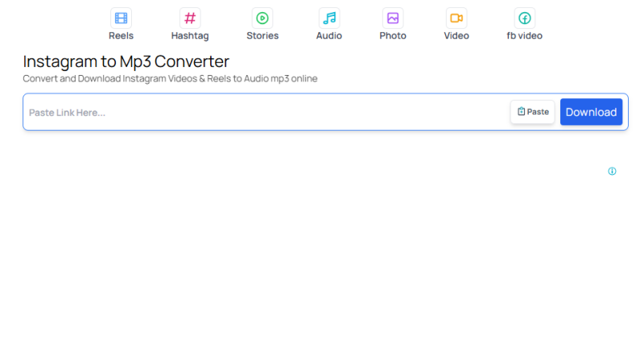The image size is (644, 341).
Task: Click the clipboard icon inside Paste button
Action: point(521,112)
